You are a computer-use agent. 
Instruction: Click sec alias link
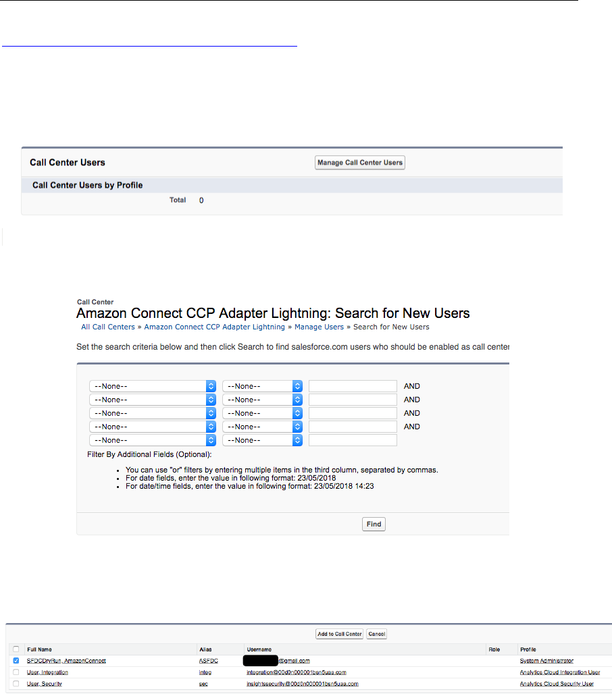point(203,684)
